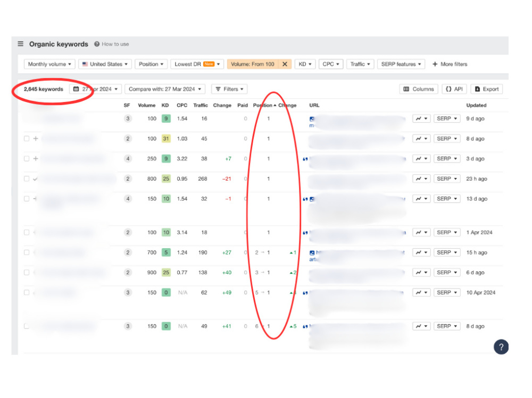
Task: Sort by the Traffic column header
Action: 201,105
